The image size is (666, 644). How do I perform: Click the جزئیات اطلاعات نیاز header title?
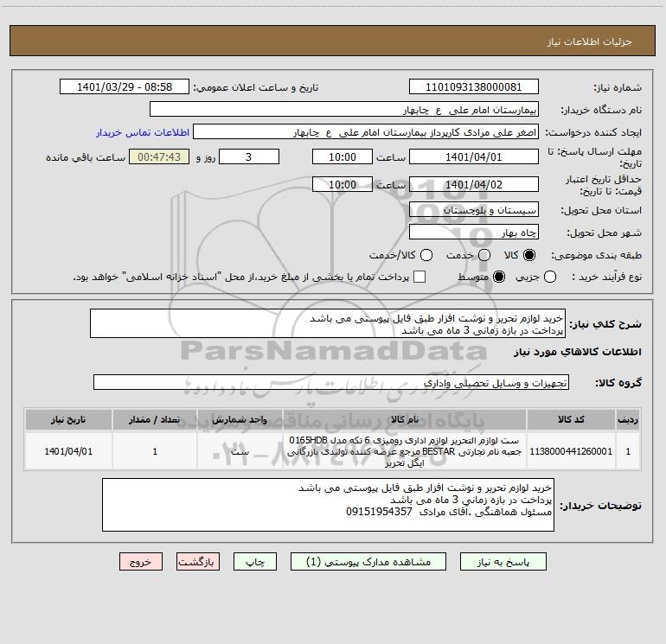pos(590,41)
